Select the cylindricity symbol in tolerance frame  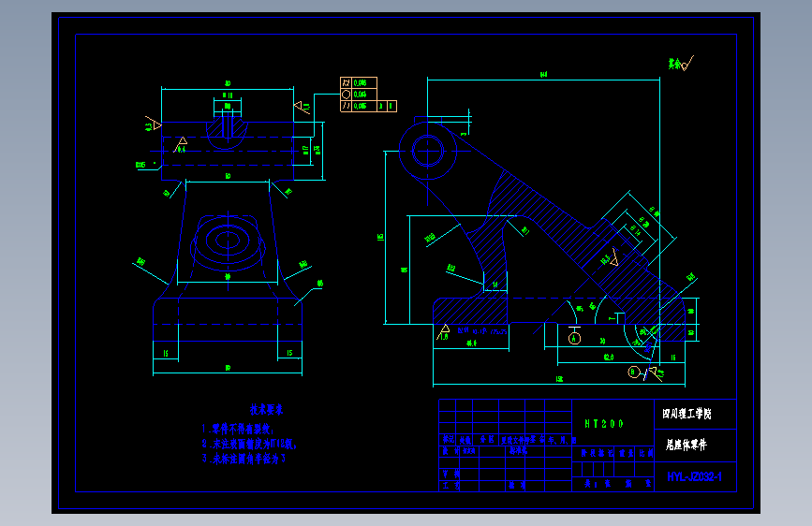coord(346,83)
